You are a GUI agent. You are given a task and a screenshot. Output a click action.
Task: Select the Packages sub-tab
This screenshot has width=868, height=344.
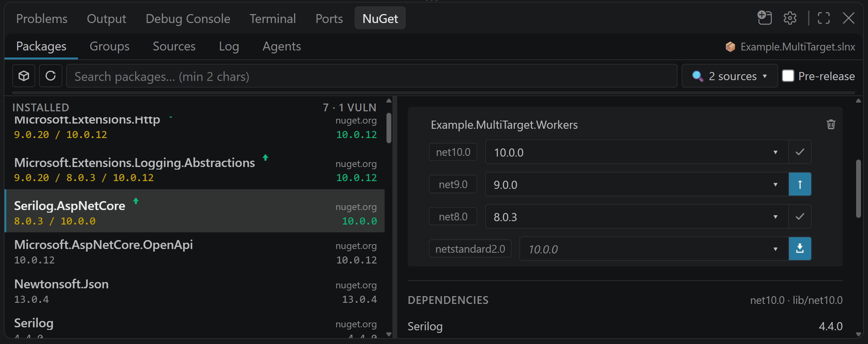41,46
